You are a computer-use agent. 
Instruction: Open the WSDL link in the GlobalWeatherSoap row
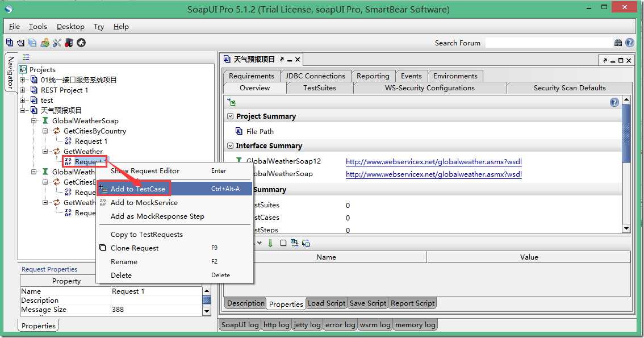[x=434, y=174]
